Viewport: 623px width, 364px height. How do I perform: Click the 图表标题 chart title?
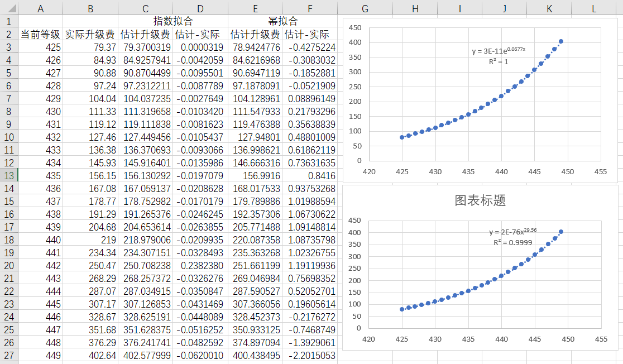(x=480, y=200)
